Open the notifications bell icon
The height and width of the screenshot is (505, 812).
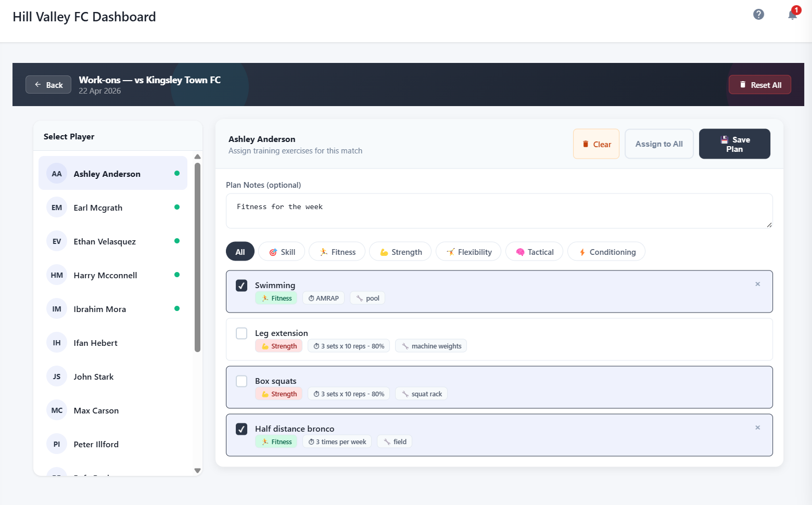point(792,15)
